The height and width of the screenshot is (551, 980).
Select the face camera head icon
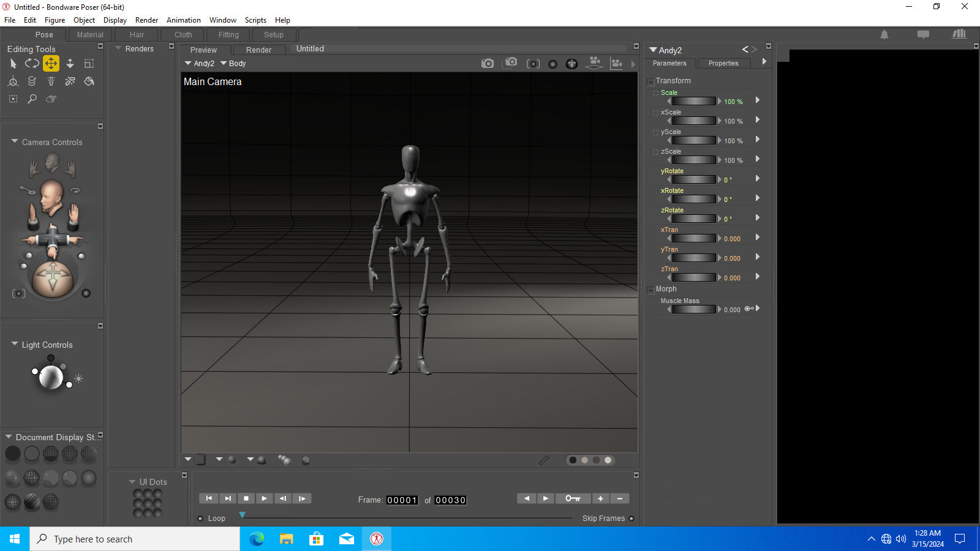[x=52, y=162]
